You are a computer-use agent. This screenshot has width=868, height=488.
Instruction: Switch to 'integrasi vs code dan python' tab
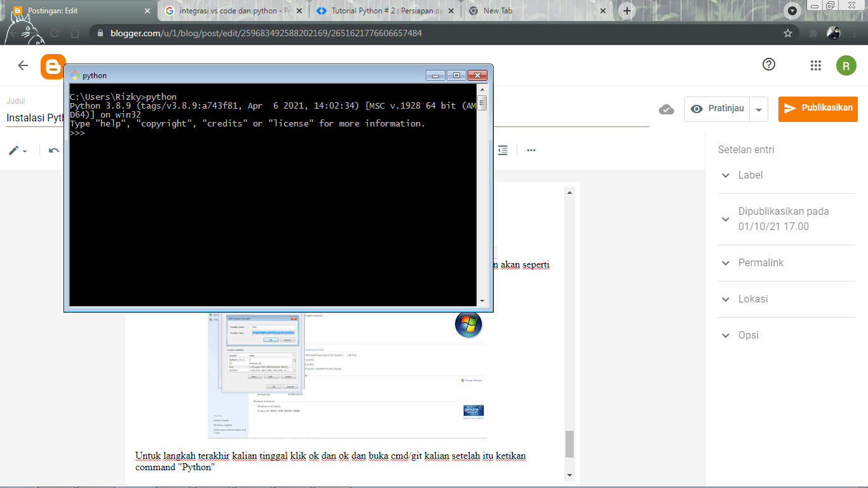233,11
